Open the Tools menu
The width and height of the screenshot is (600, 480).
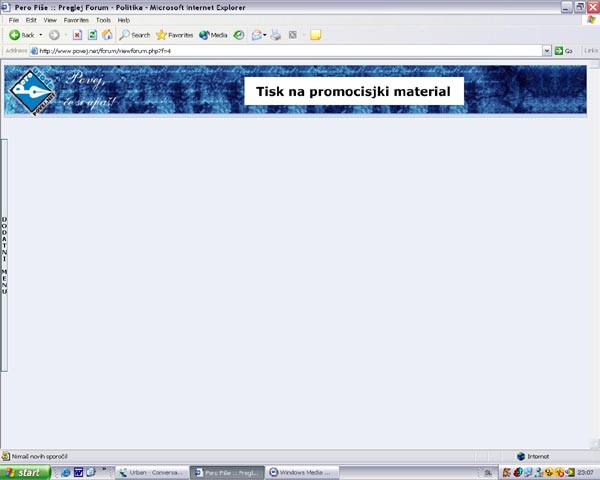click(103, 20)
